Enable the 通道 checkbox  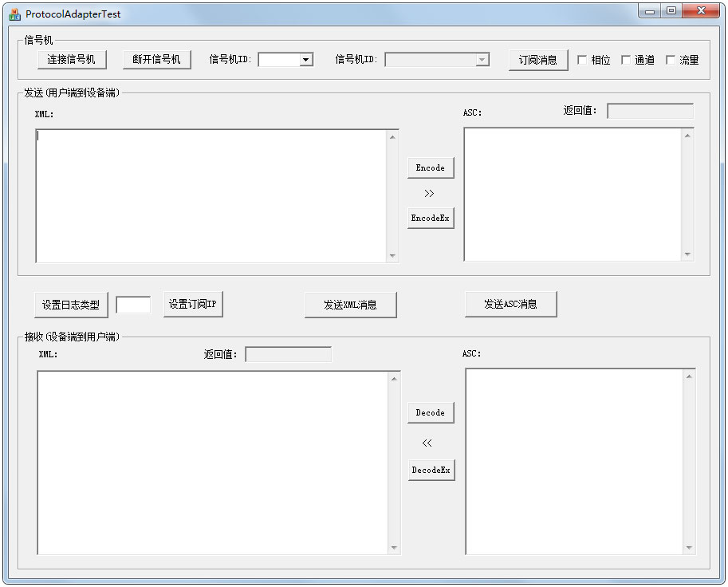(x=626, y=60)
